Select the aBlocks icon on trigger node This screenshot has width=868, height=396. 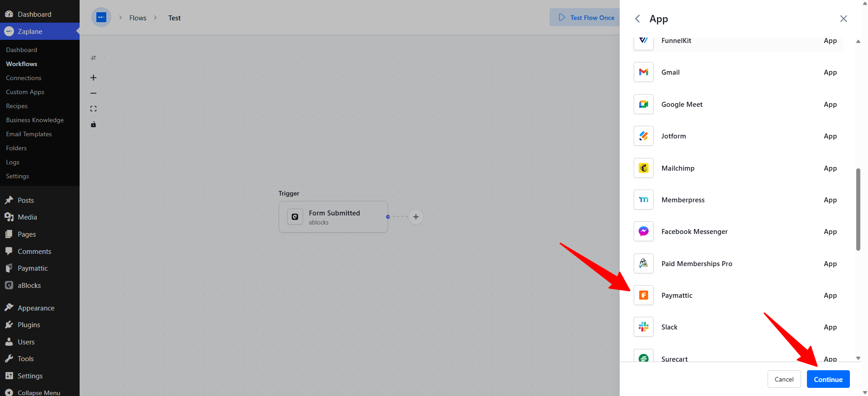point(295,217)
